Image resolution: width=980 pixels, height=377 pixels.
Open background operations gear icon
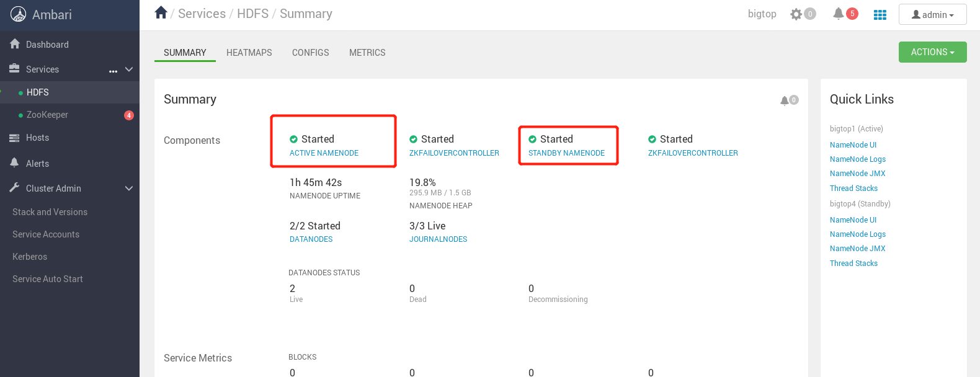coord(796,14)
